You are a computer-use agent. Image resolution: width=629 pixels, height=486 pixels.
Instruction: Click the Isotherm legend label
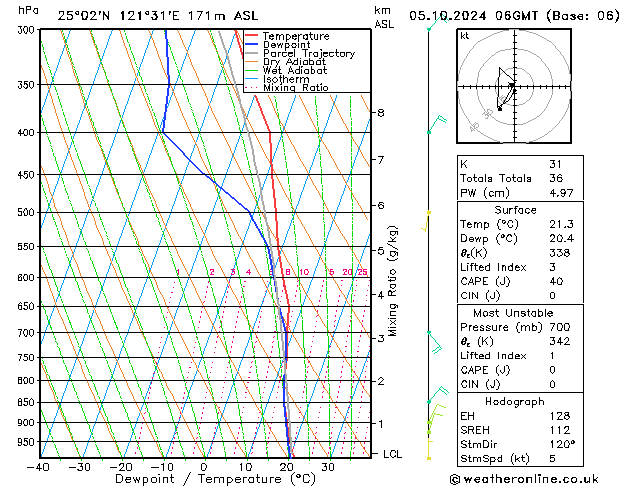click(x=286, y=79)
